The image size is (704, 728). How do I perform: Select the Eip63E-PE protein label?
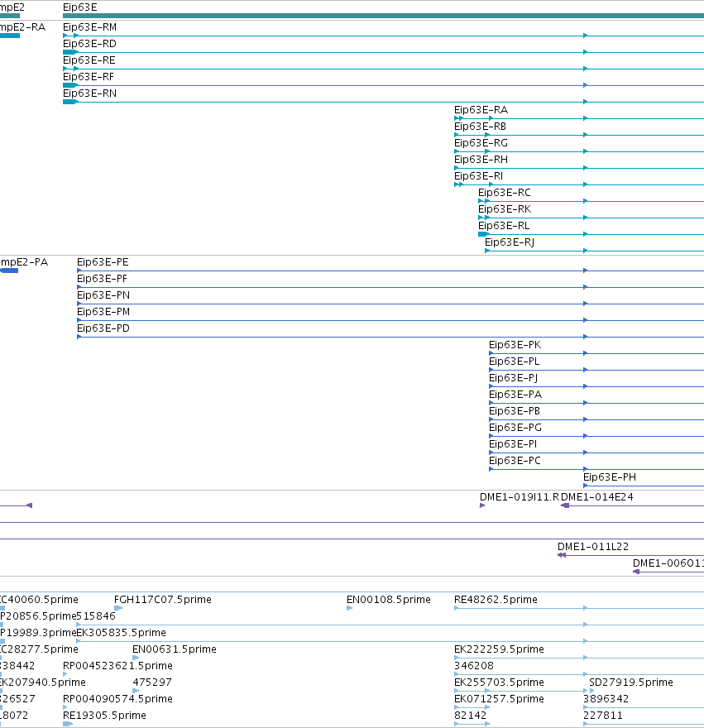(103, 262)
